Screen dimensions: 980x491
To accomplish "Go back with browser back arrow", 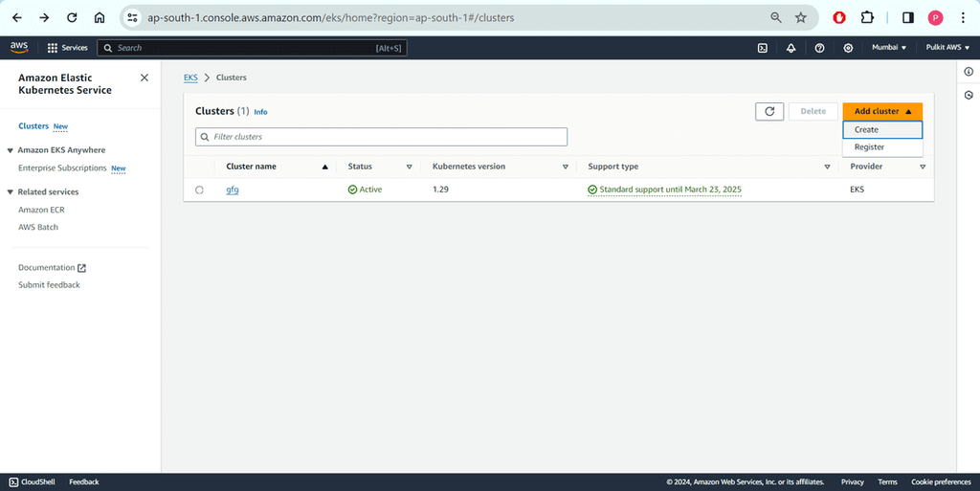I will click(17, 17).
